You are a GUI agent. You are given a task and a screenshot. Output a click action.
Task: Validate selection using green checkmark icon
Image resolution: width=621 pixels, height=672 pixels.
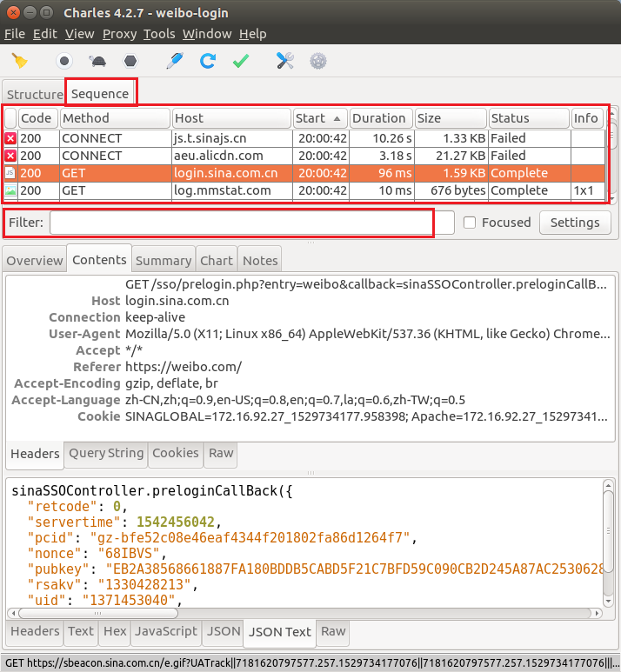[x=241, y=61]
